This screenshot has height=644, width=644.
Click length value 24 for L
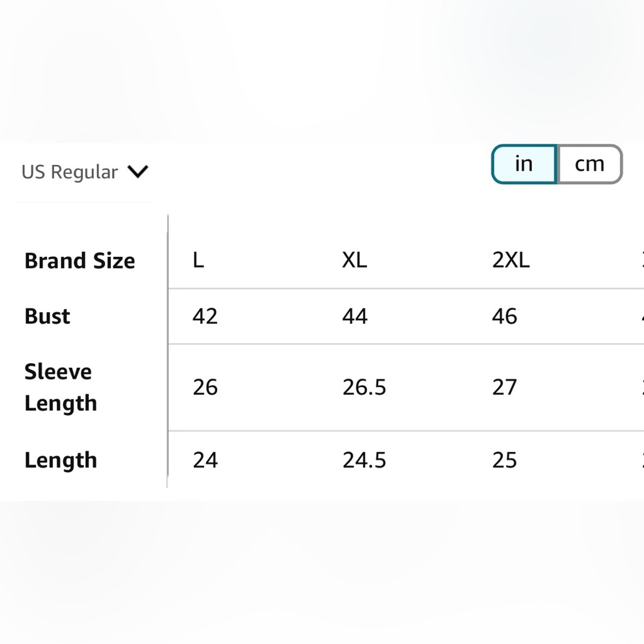click(x=205, y=460)
